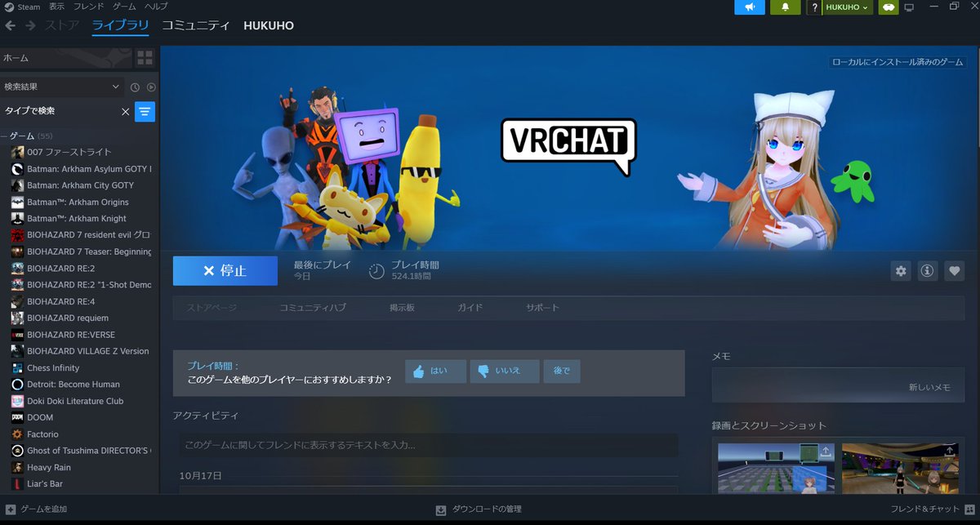
Task: Open the ガイド link
Action: [x=470, y=308]
